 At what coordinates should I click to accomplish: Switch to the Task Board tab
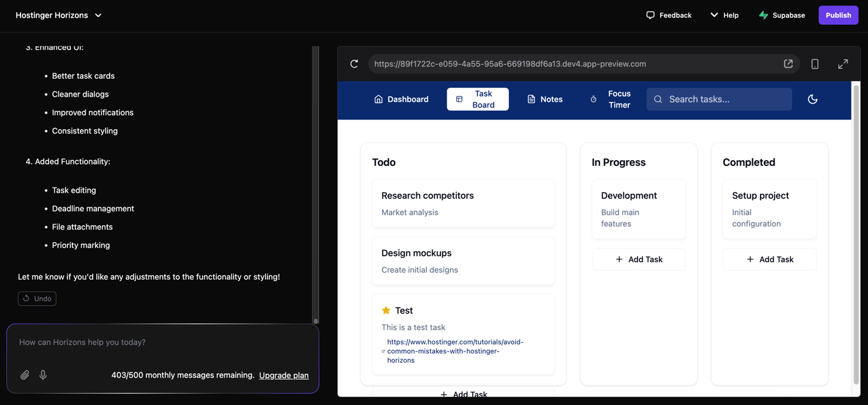[x=477, y=99]
